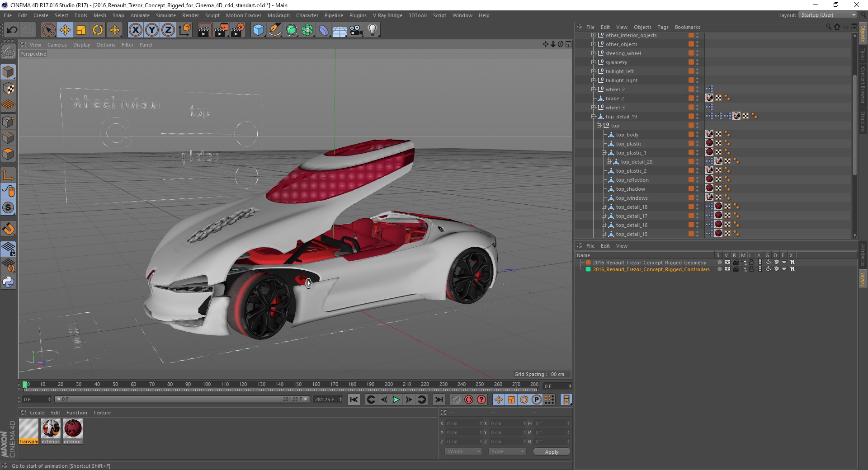Render the active view
The height and width of the screenshot is (470, 868).
[x=204, y=30]
